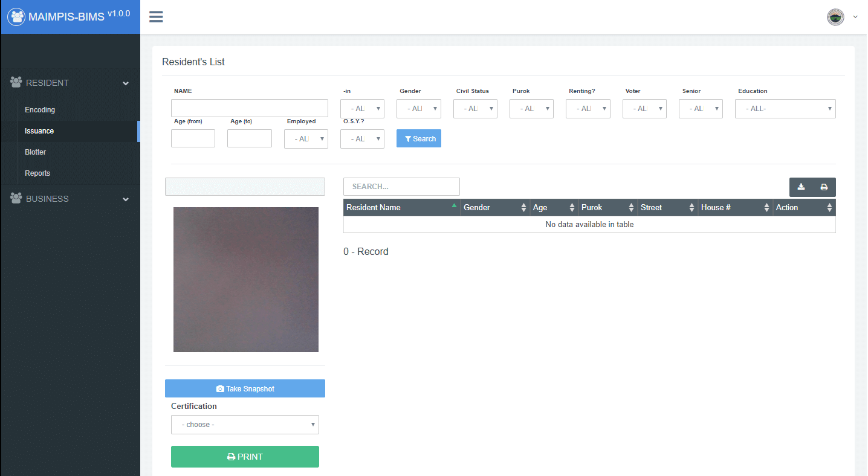Screen dimensions: 868x476
Task: Open Blotter from the sidebar
Action: 36,152
